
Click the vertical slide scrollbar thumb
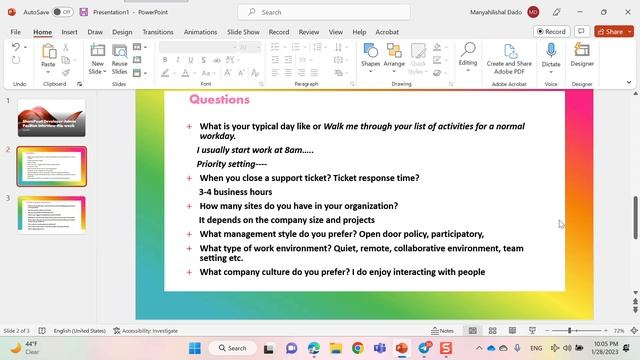point(636,218)
